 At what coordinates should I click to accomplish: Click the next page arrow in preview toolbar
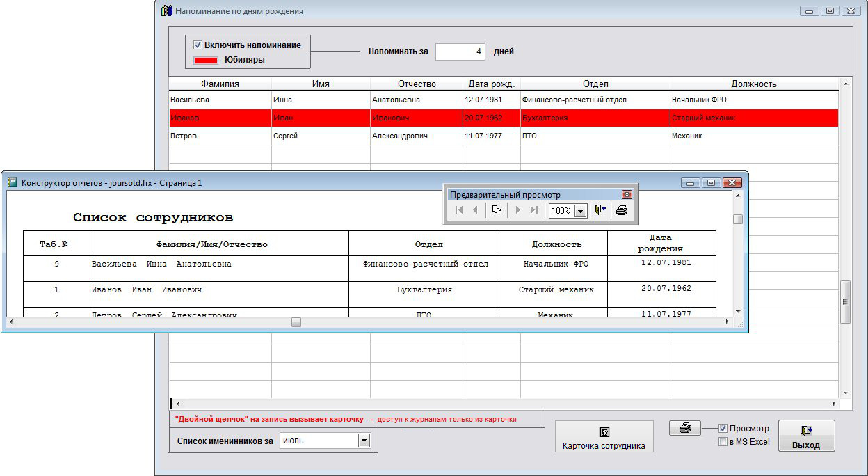pyautogui.click(x=517, y=210)
